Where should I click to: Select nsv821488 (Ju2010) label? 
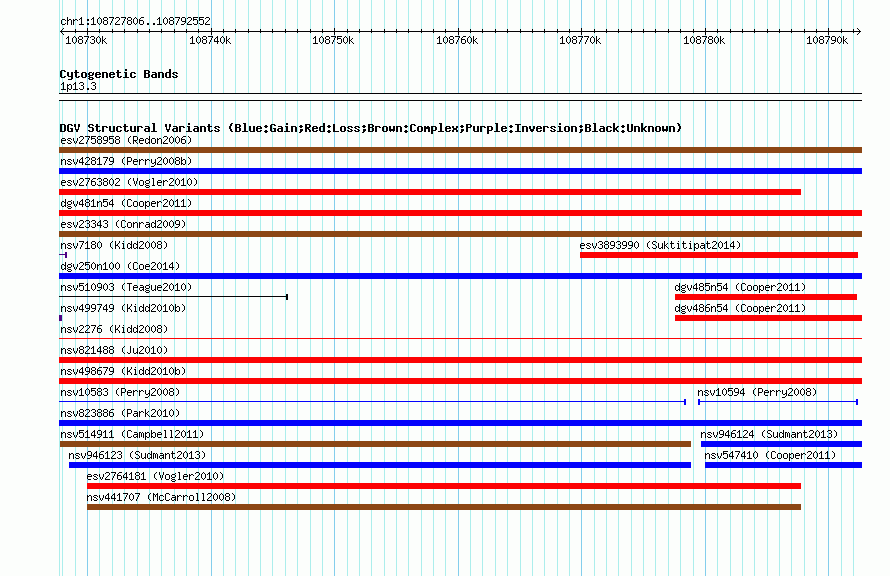coord(114,350)
